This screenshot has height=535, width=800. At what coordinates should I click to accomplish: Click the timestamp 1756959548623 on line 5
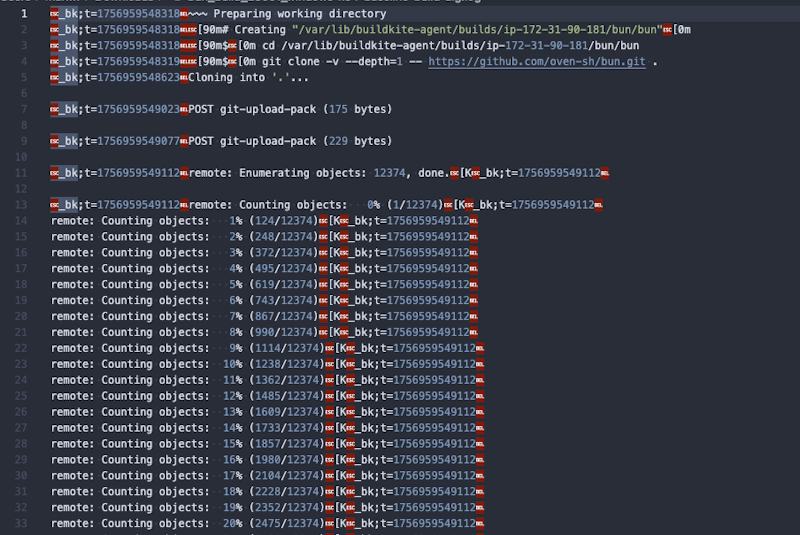point(138,78)
